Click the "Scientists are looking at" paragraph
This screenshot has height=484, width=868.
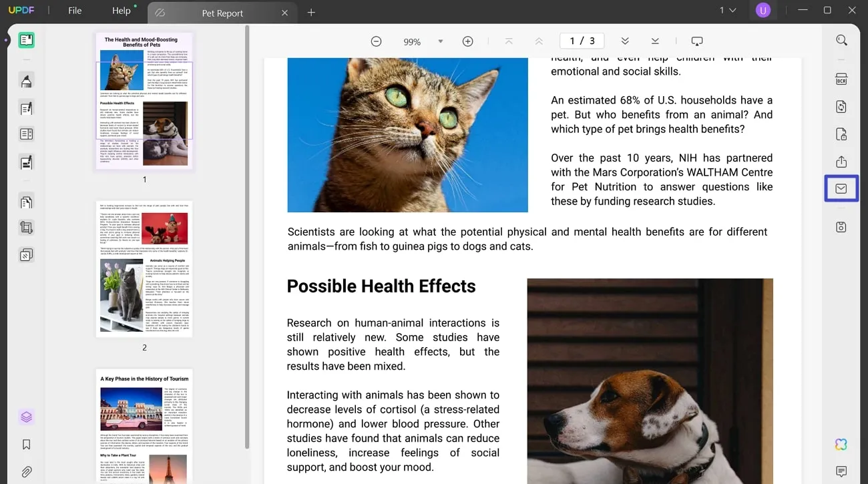point(527,239)
